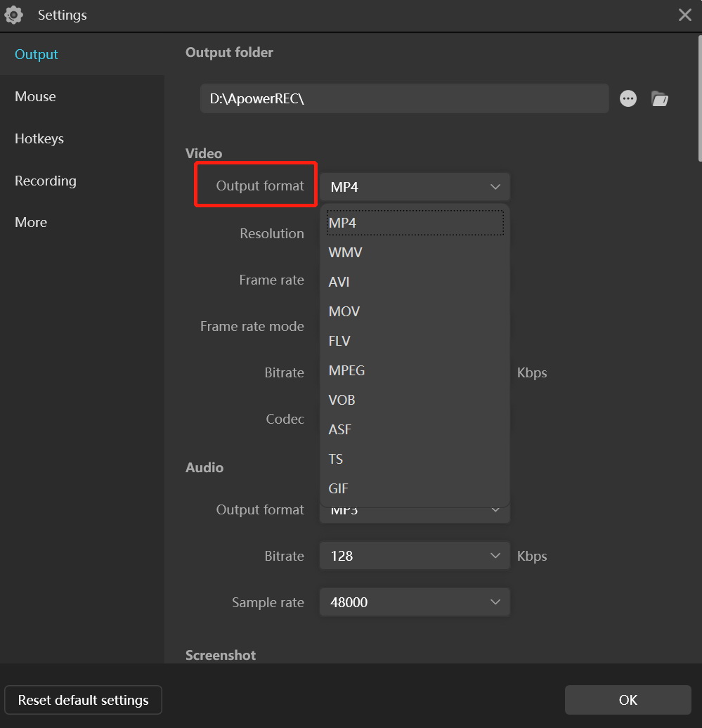This screenshot has width=702, height=728.
Task: Select WMV from the format list
Action: pyautogui.click(x=345, y=252)
